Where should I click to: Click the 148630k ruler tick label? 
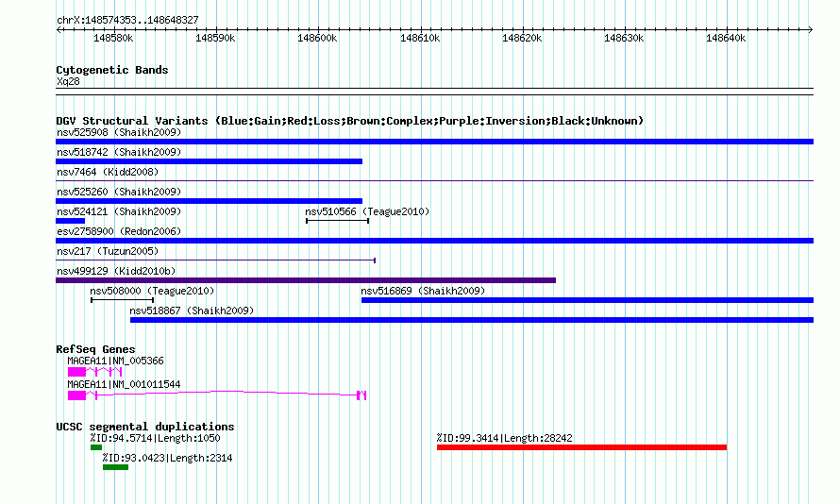pyautogui.click(x=624, y=39)
